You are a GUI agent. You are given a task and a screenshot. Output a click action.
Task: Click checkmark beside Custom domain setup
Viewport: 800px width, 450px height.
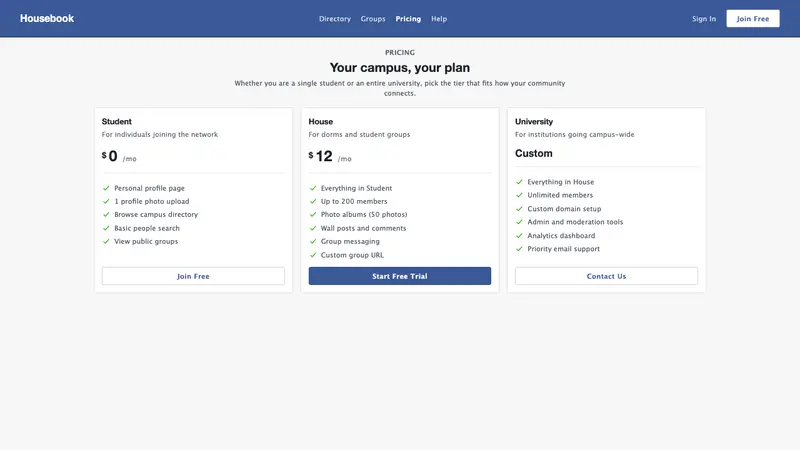(519, 209)
